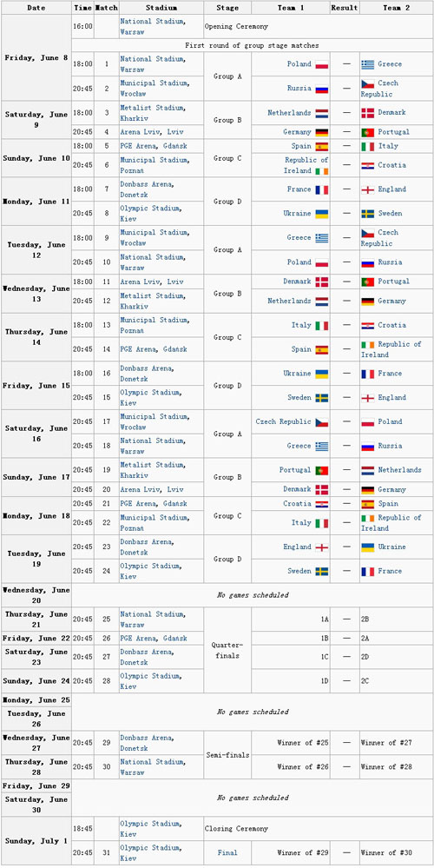Click Netherlands flag in match 3 row
The image size is (434, 868).
[322, 114]
